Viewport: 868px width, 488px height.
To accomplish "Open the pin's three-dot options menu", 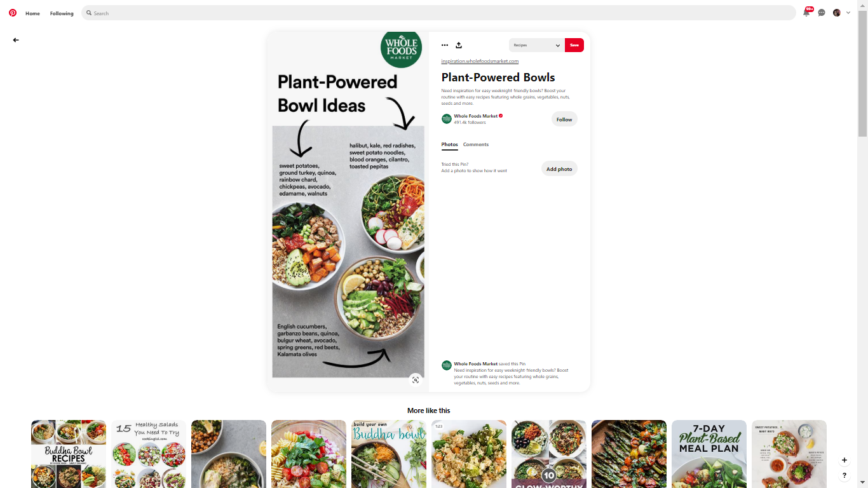I will (x=445, y=45).
